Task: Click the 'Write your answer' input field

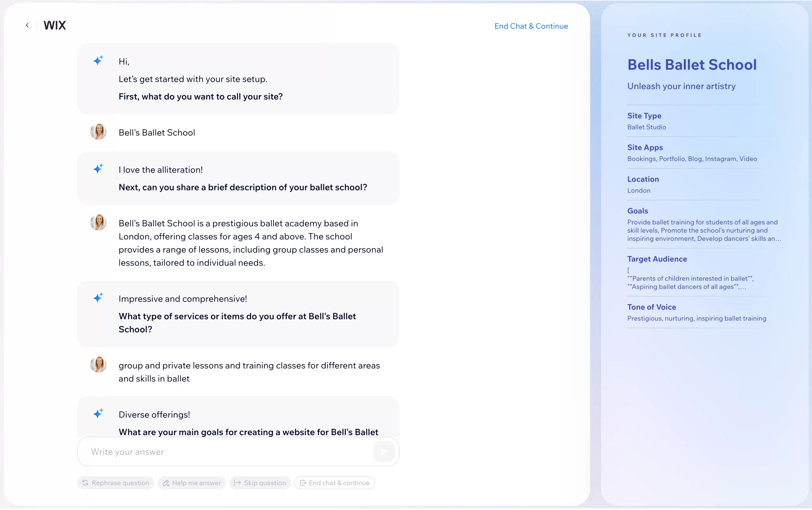Action: [202, 451]
